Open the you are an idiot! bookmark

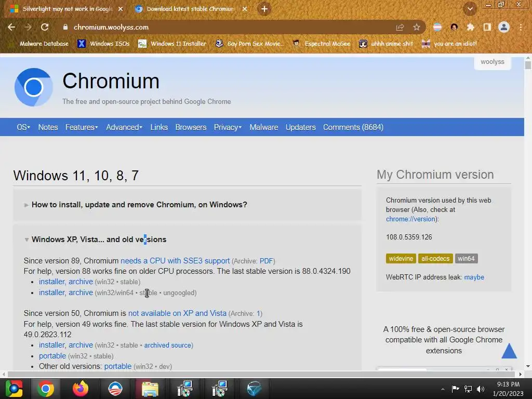coord(449,44)
